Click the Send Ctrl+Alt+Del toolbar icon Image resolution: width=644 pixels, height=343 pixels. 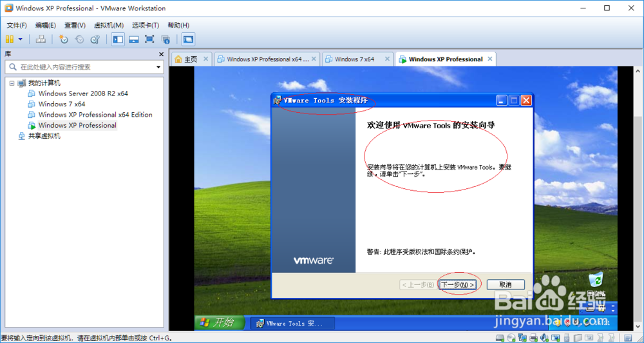click(x=41, y=39)
